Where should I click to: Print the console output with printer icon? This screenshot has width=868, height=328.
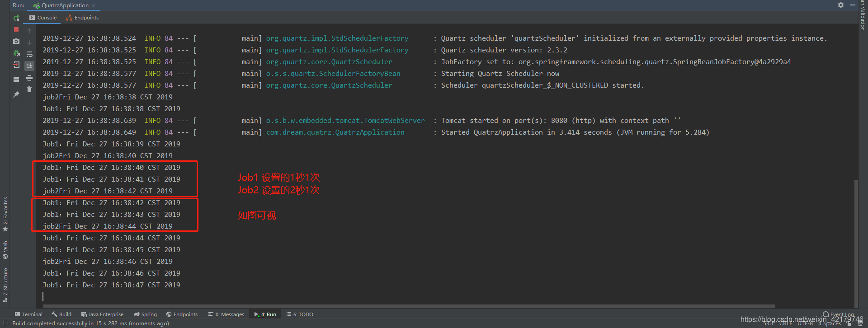[29, 78]
